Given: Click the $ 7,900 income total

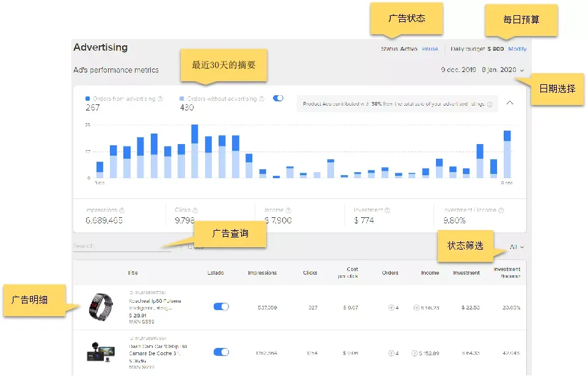Looking at the screenshot, I should pos(278,220).
